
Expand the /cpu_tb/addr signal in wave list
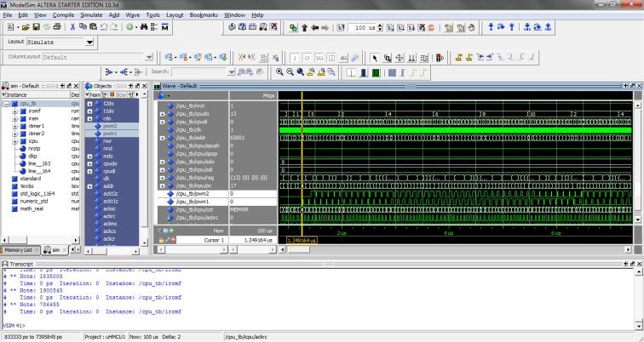tap(163, 136)
